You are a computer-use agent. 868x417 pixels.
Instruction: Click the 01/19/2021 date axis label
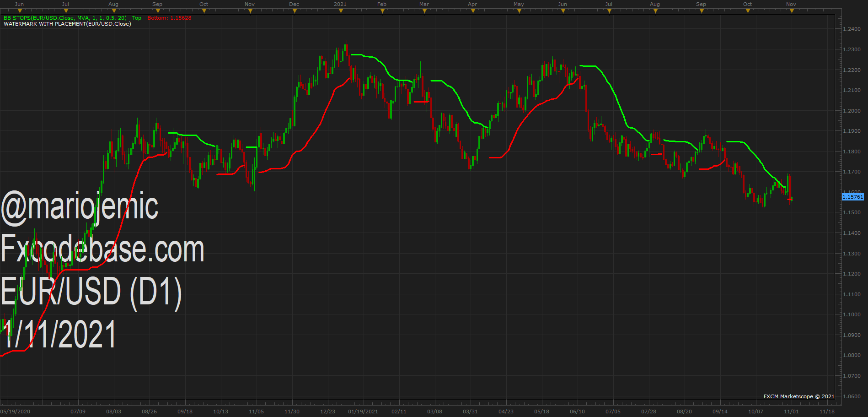tap(363, 412)
